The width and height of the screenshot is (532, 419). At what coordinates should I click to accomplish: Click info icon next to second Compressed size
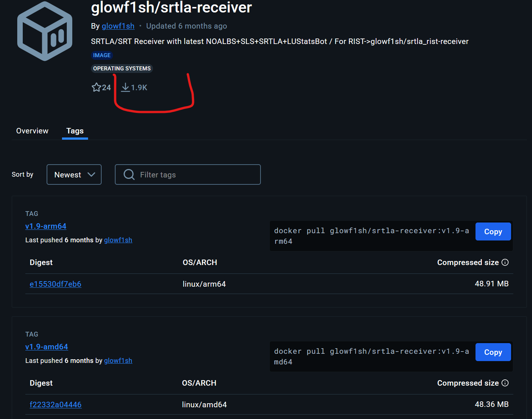click(x=505, y=383)
